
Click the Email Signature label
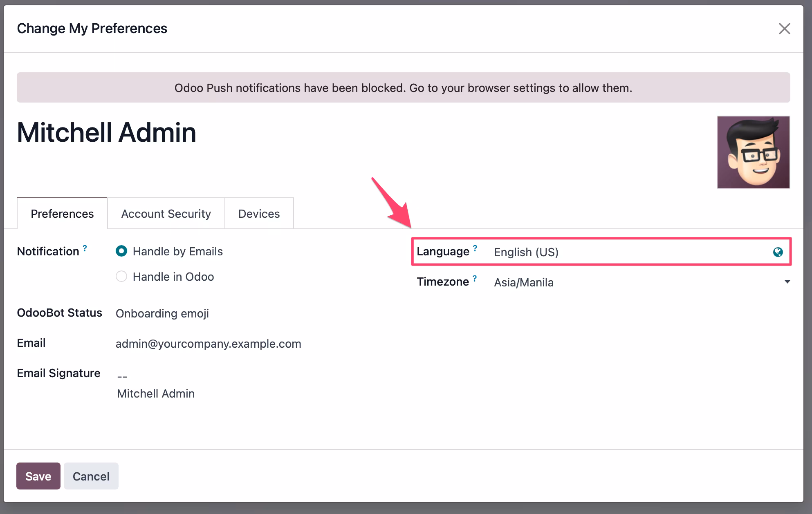point(58,373)
